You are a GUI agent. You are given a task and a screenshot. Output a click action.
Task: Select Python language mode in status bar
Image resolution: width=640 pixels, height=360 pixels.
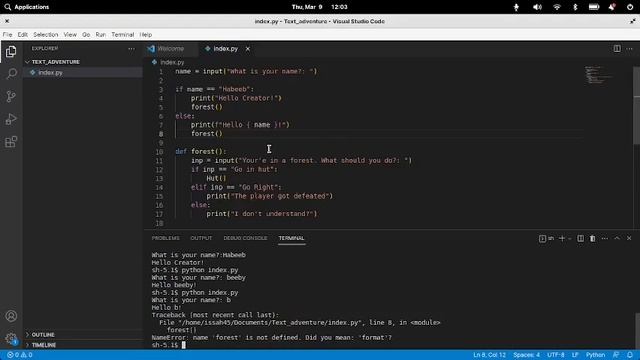click(596, 355)
